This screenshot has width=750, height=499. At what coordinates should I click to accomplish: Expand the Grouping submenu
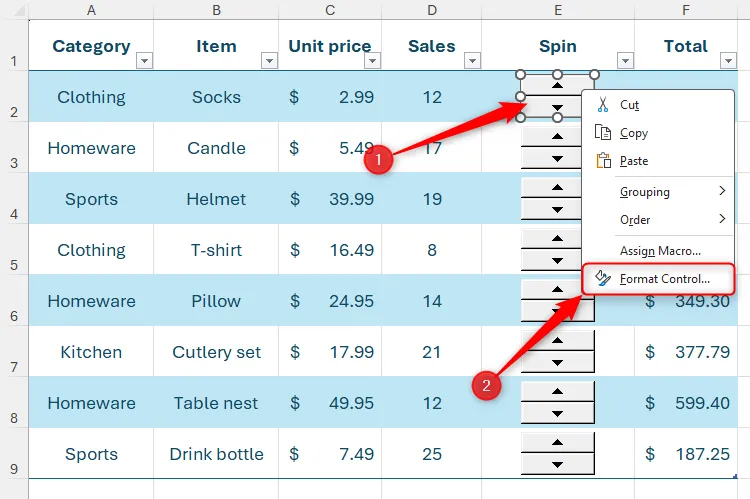(x=658, y=191)
